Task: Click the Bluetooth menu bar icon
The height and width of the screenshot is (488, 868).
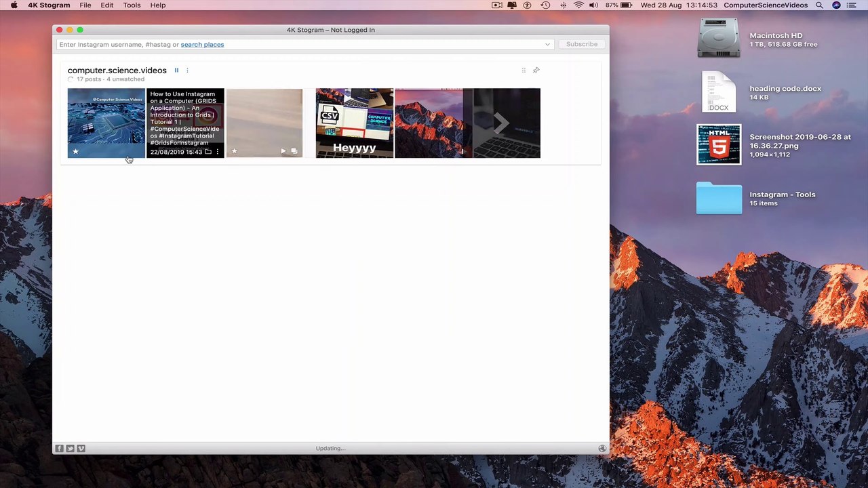Action: point(563,5)
